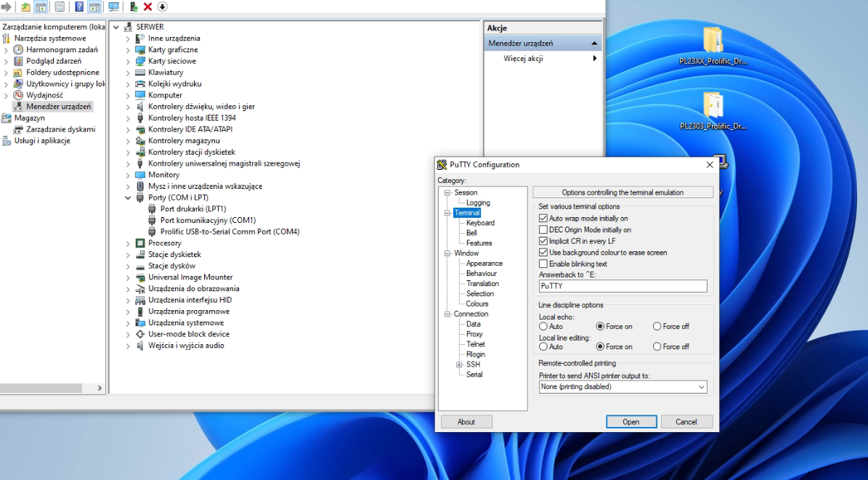The image size is (868, 480).
Task: Collapse the Menedżer urządzeń actions header
Action: [x=595, y=43]
